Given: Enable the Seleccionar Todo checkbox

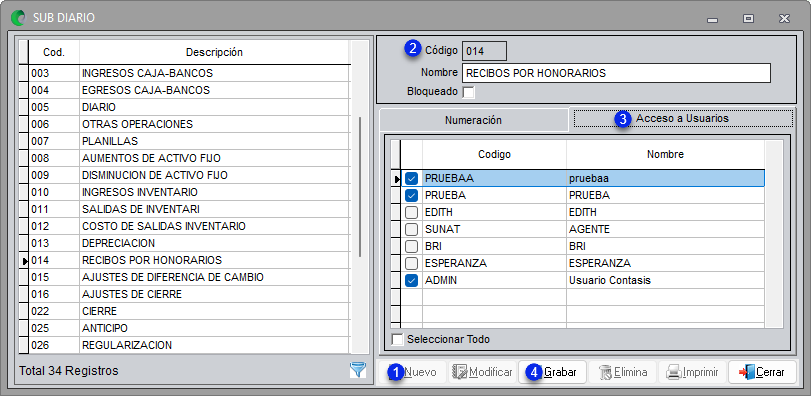Looking at the screenshot, I should (397, 340).
